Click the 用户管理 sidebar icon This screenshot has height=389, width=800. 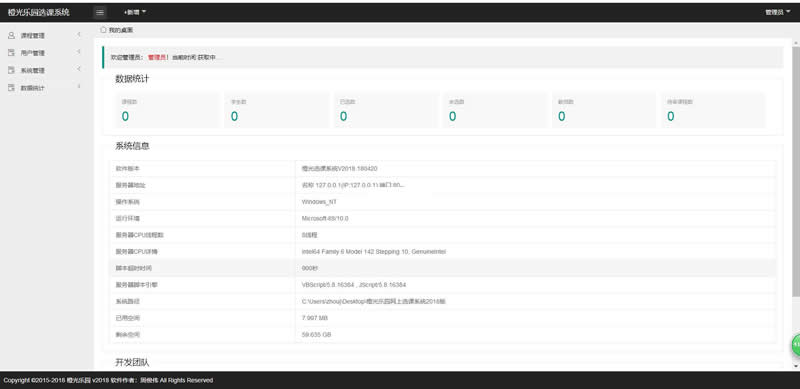coord(11,53)
